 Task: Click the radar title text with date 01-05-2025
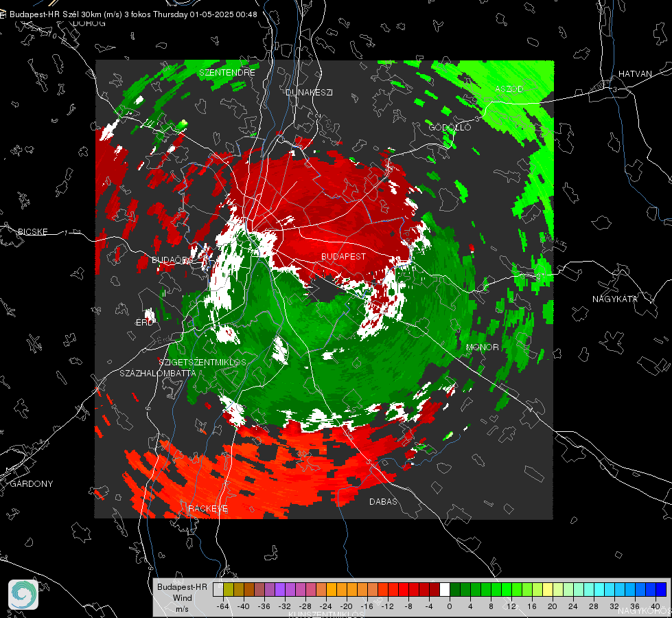point(133,14)
